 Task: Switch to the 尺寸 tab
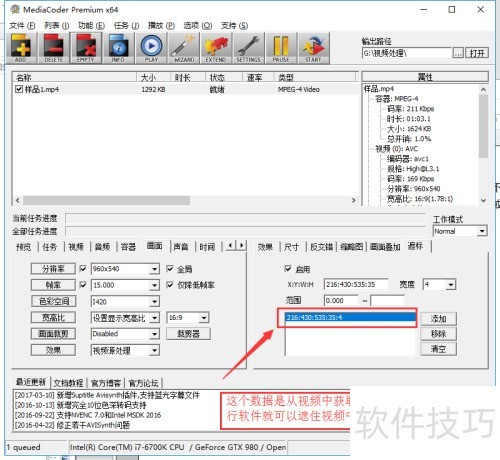[291, 247]
